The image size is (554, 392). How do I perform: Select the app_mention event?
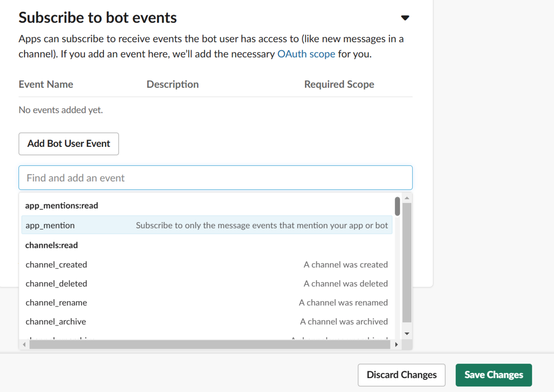click(x=207, y=225)
